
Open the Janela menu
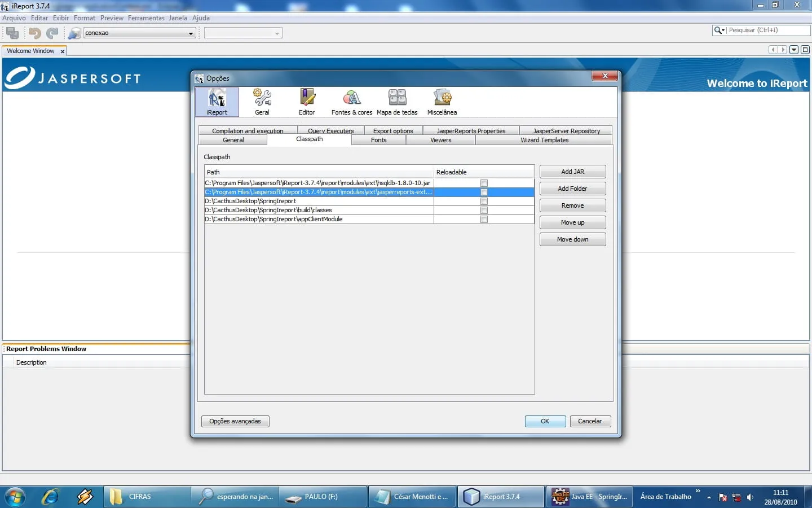[178, 18]
